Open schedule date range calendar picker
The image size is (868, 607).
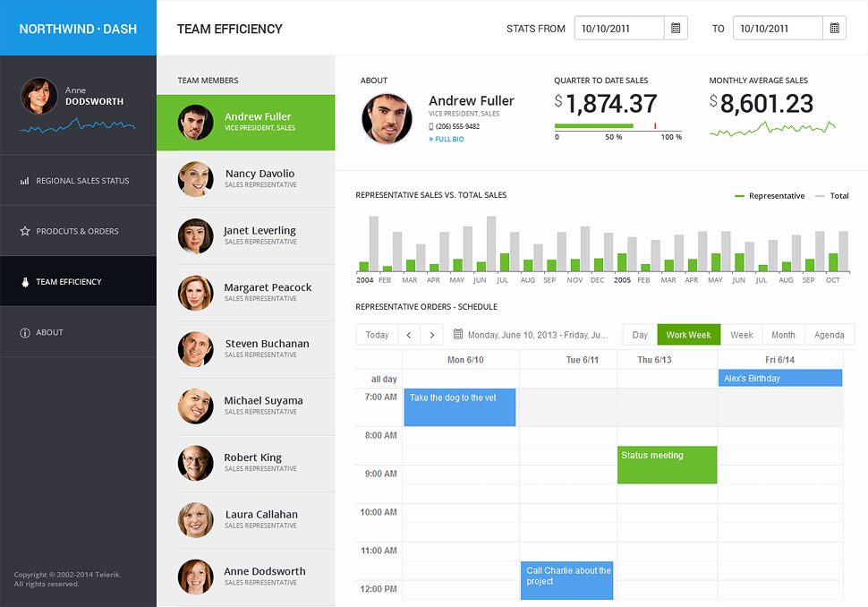coord(458,335)
